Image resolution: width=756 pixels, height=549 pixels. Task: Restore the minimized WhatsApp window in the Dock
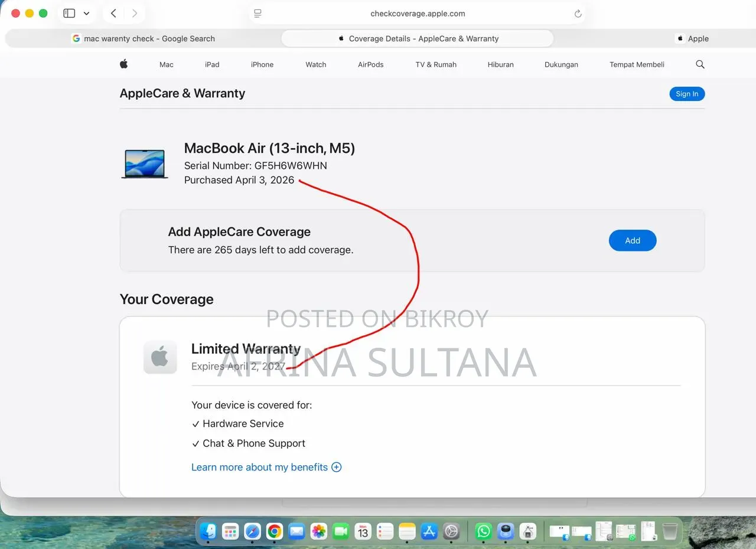point(625,531)
